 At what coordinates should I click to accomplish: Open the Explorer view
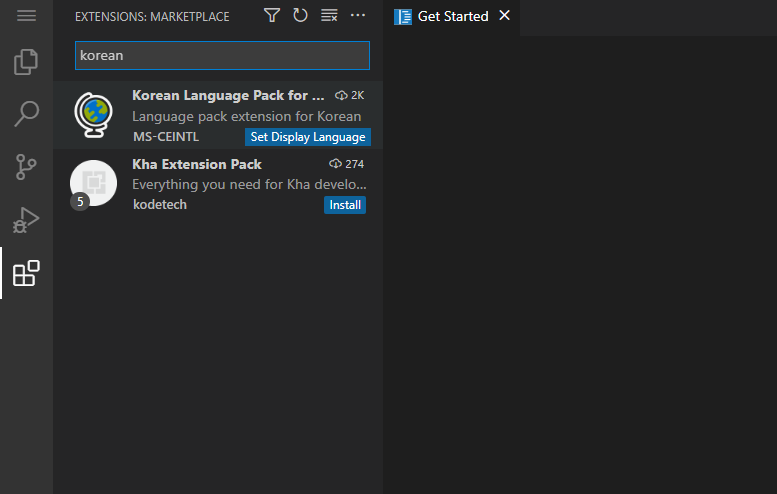coord(26,62)
